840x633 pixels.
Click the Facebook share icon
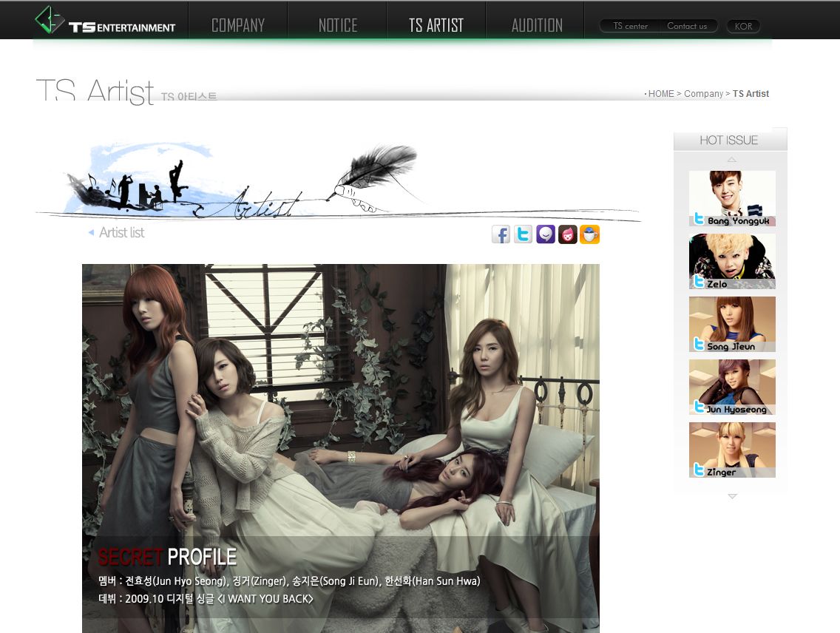501,234
